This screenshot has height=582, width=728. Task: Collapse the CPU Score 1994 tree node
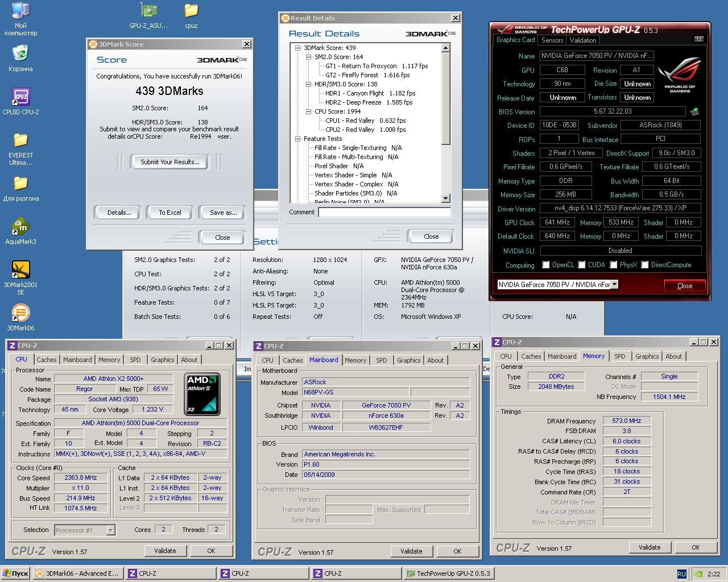tap(308, 111)
